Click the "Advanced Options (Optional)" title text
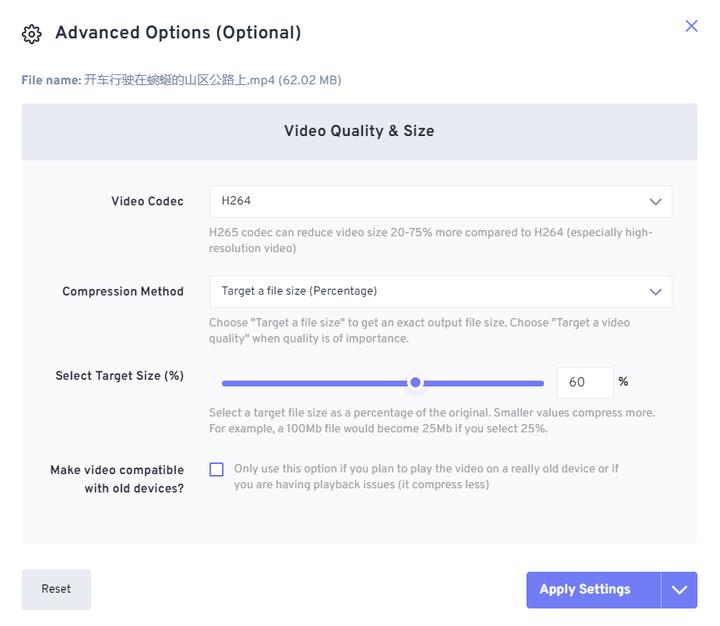Viewport: 720px width, 626px height. click(x=178, y=33)
